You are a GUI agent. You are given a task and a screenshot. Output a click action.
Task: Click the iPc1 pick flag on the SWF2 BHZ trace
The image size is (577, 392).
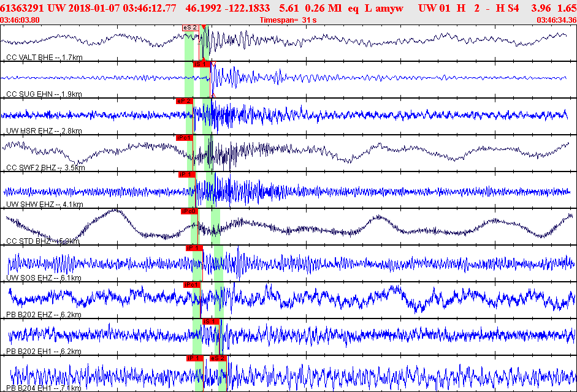(185, 138)
